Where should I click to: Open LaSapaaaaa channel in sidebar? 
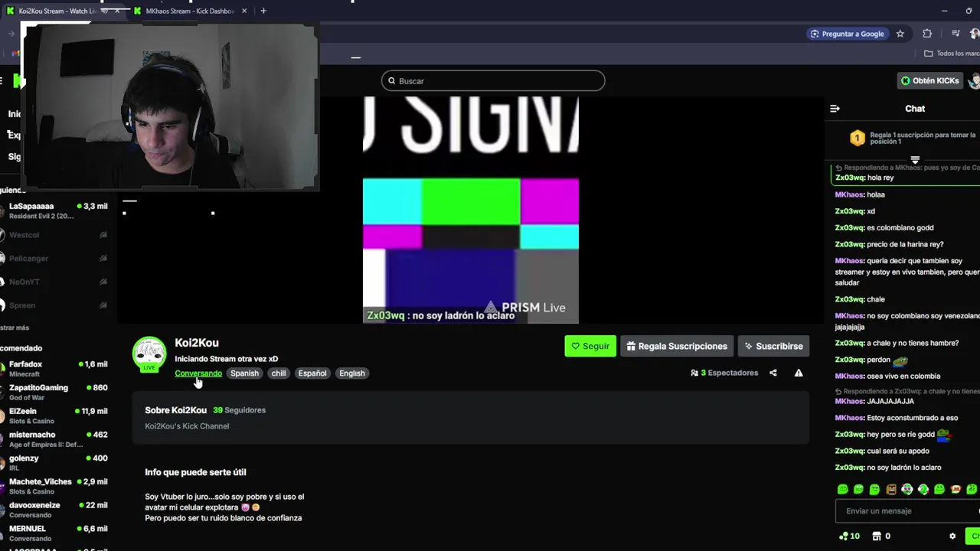pyautogui.click(x=55, y=210)
